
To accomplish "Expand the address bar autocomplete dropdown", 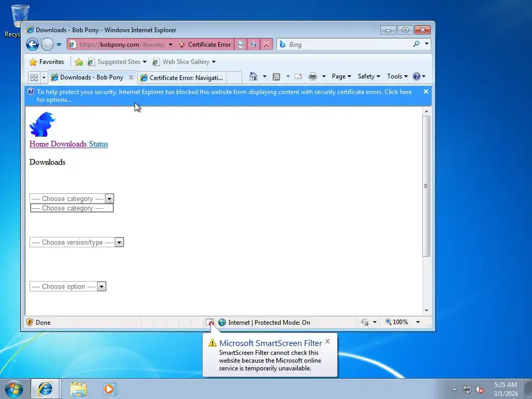I will click(x=170, y=45).
